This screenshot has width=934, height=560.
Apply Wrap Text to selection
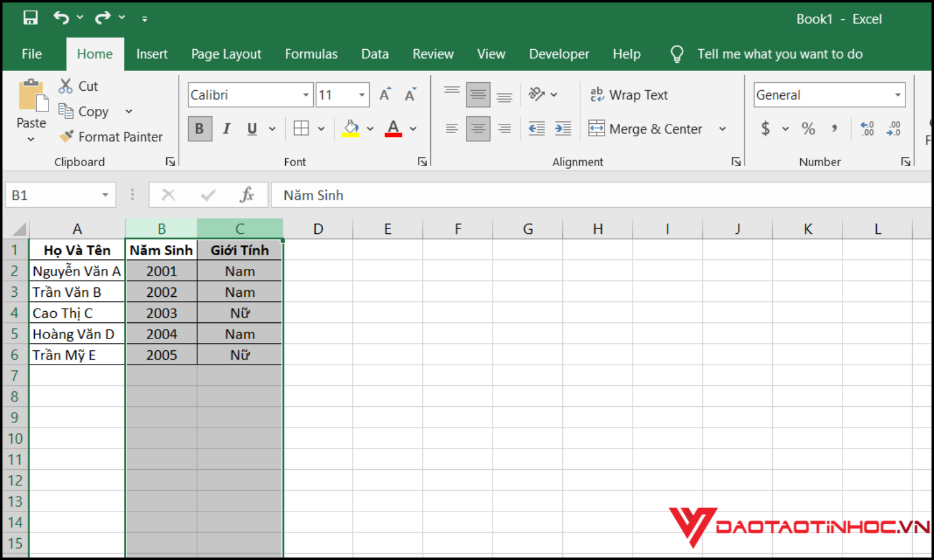629,95
